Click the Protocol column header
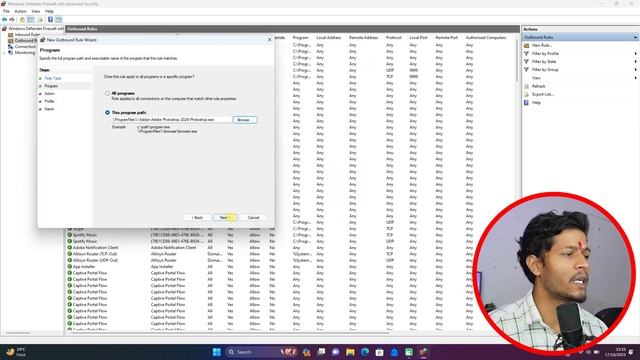This screenshot has width=640, height=360. (x=393, y=38)
